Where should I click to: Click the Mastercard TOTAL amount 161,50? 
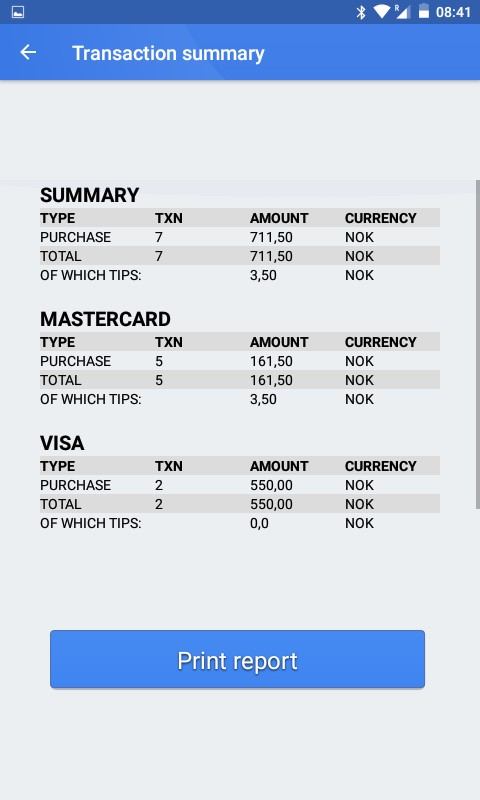[271, 380]
